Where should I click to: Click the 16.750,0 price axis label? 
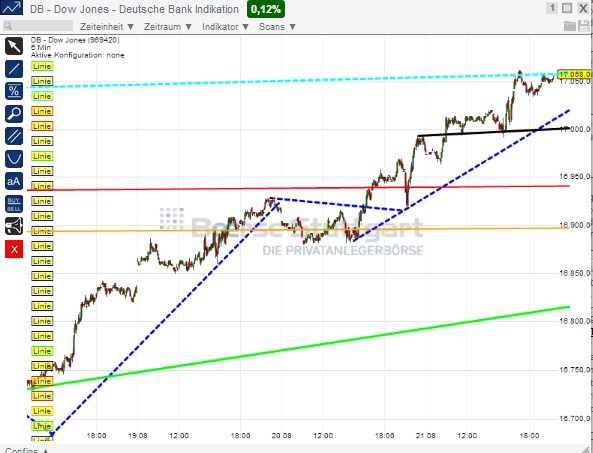[x=575, y=369]
